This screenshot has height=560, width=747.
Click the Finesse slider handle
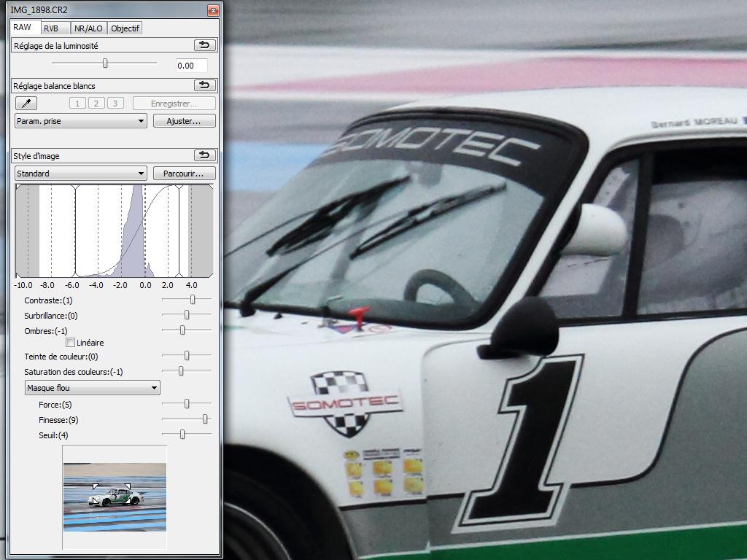[x=205, y=419]
